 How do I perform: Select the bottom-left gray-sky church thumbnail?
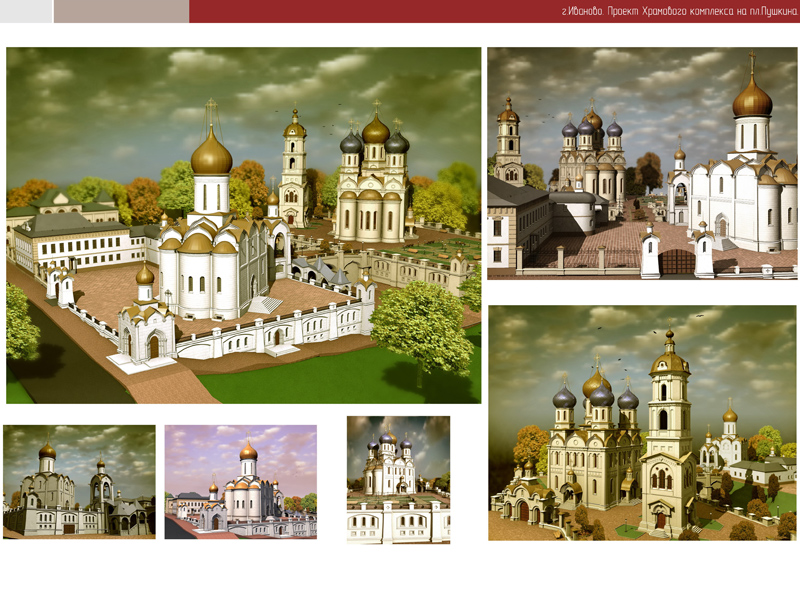(x=79, y=481)
